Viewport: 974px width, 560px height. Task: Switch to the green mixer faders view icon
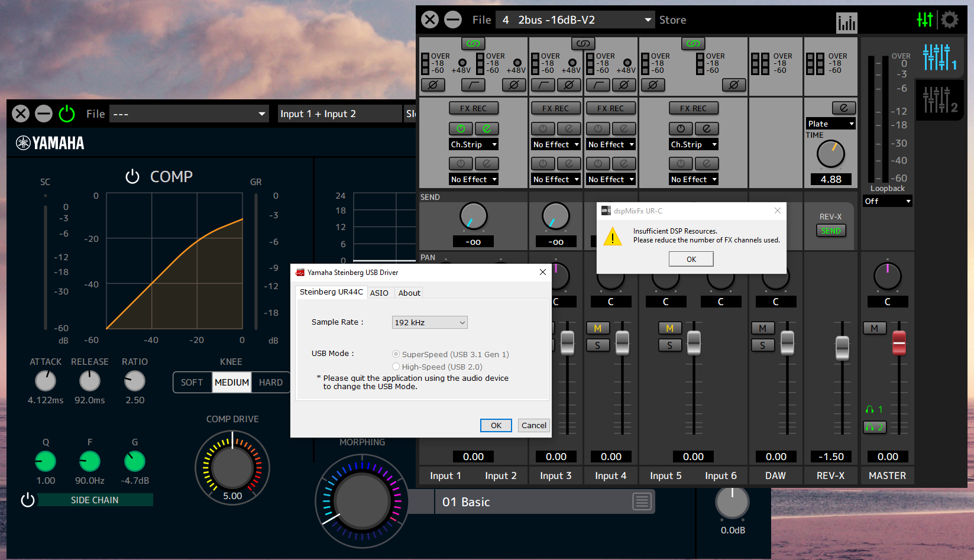click(x=925, y=20)
